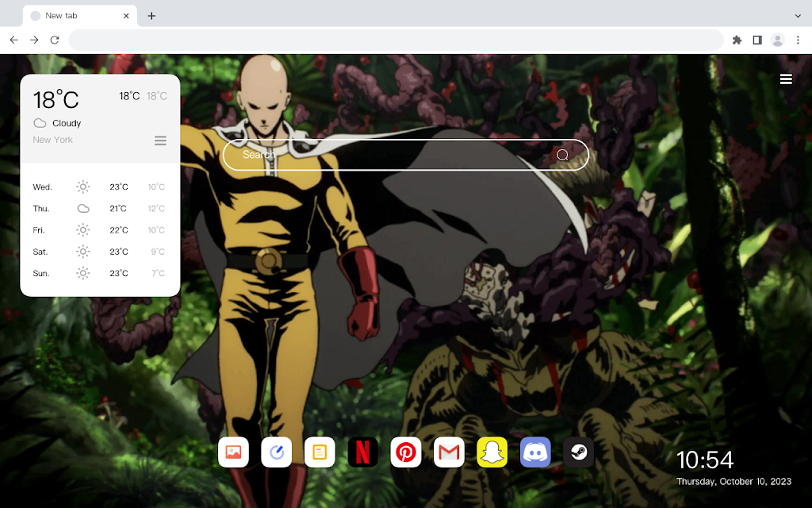This screenshot has height=508, width=812.
Task: Reload the page
Action: [x=55, y=40]
